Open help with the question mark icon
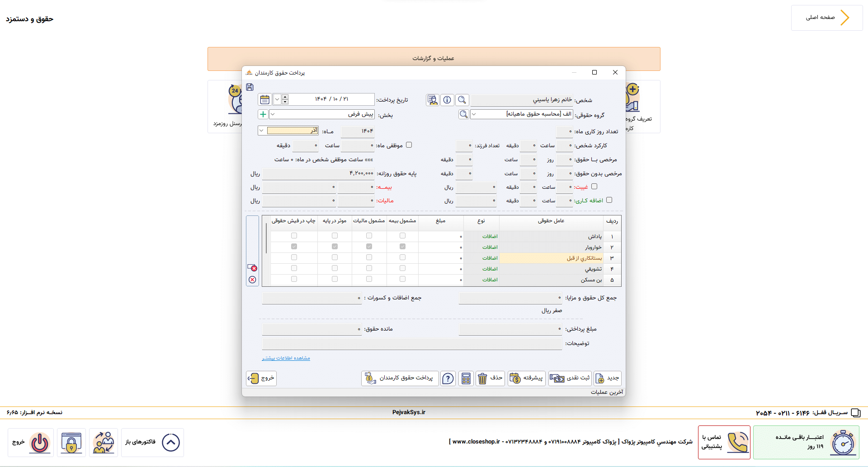 pyautogui.click(x=448, y=378)
